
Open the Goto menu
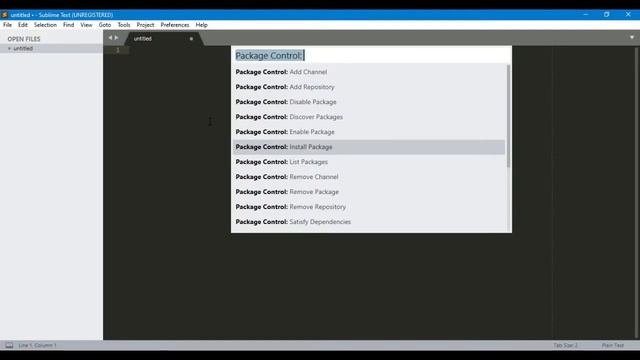pos(105,25)
